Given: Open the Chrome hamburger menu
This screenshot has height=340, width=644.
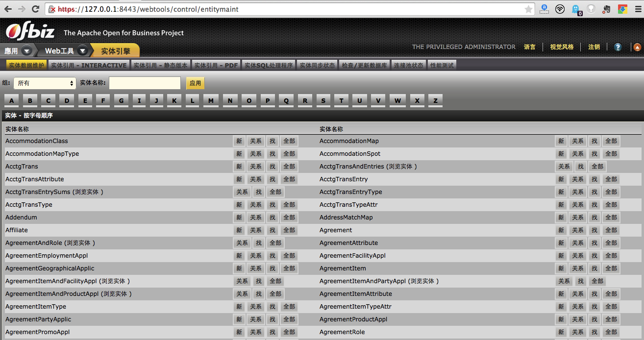Looking at the screenshot, I should [636, 9].
